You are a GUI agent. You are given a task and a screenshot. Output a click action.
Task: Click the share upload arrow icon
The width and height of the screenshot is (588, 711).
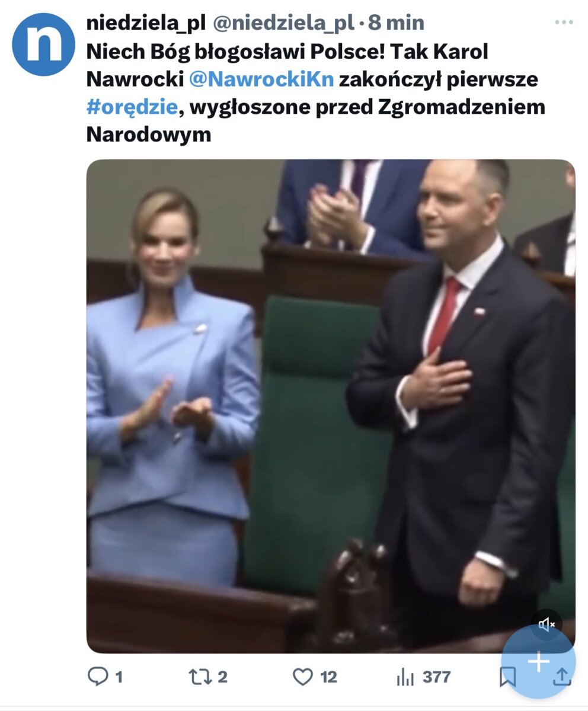561,677
